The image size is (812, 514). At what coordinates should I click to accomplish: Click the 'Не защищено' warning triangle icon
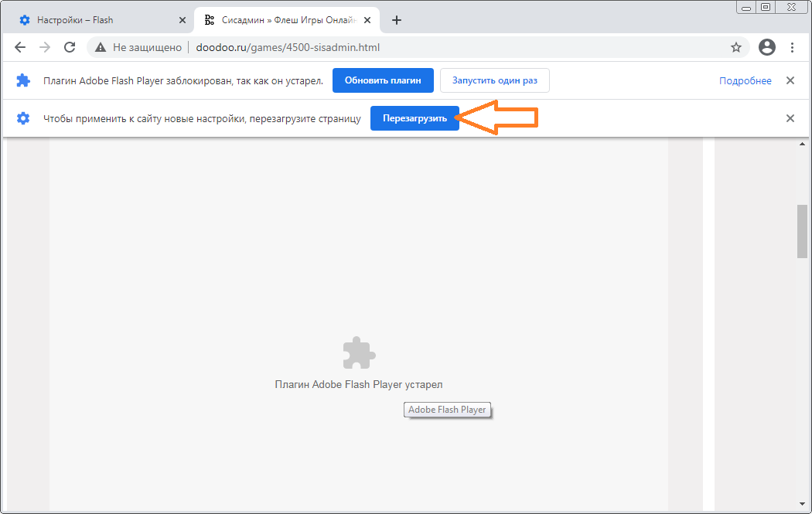point(101,48)
